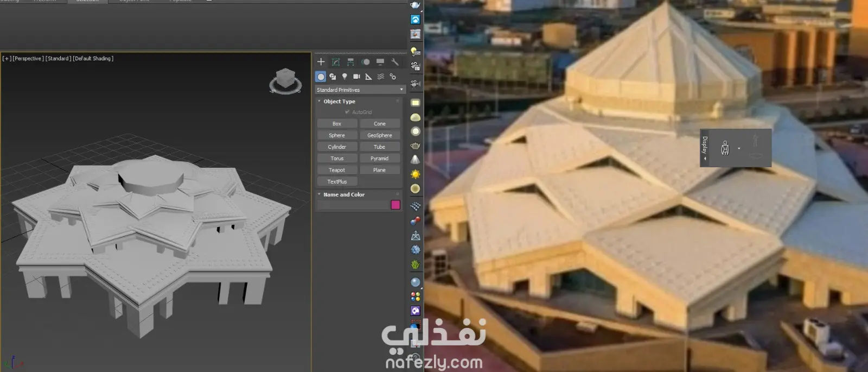Open the Create tab in the command panel
Image resolution: width=868 pixels, height=372 pixels.
pos(321,62)
